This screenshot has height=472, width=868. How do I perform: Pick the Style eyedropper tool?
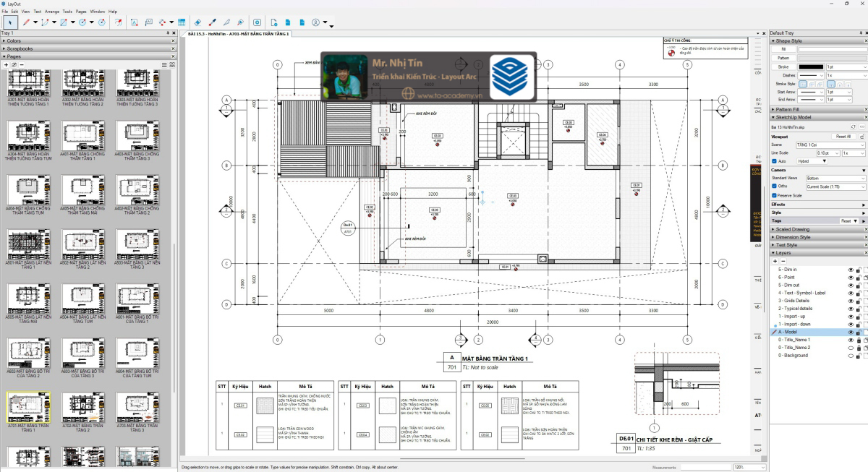click(213, 22)
